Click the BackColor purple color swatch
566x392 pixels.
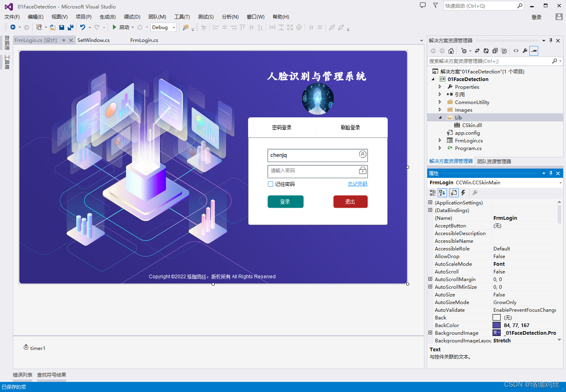click(x=497, y=325)
